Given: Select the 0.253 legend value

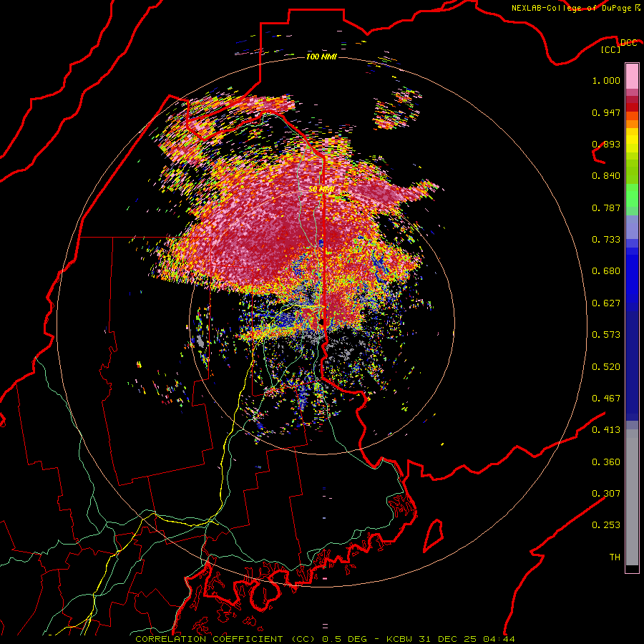Looking at the screenshot, I should (606, 525).
